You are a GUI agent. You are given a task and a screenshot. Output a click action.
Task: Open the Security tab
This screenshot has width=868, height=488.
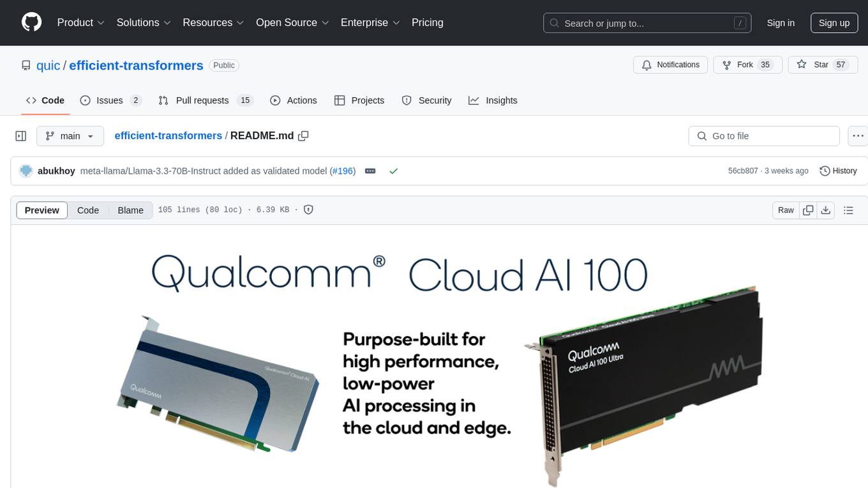point(426,100)
